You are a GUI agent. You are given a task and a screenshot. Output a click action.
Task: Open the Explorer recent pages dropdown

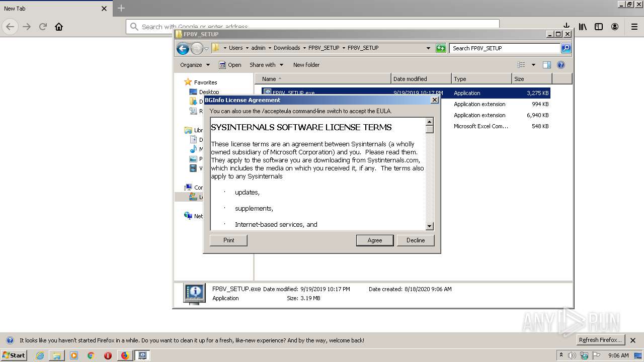206,49
